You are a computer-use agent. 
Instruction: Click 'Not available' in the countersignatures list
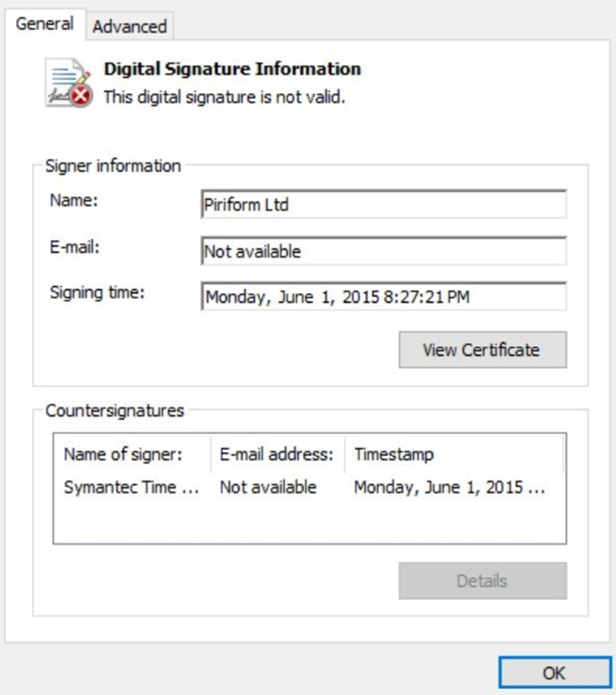coord(268,487)
